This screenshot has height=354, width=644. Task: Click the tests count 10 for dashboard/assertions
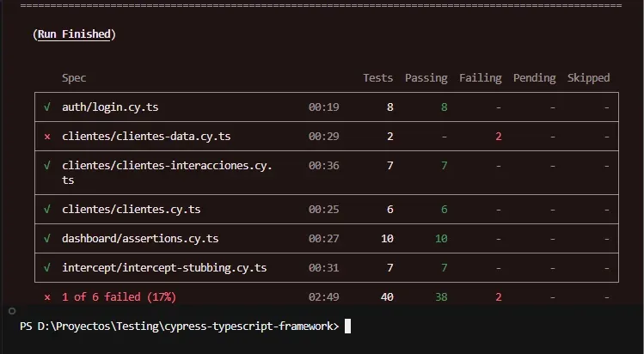387,238
